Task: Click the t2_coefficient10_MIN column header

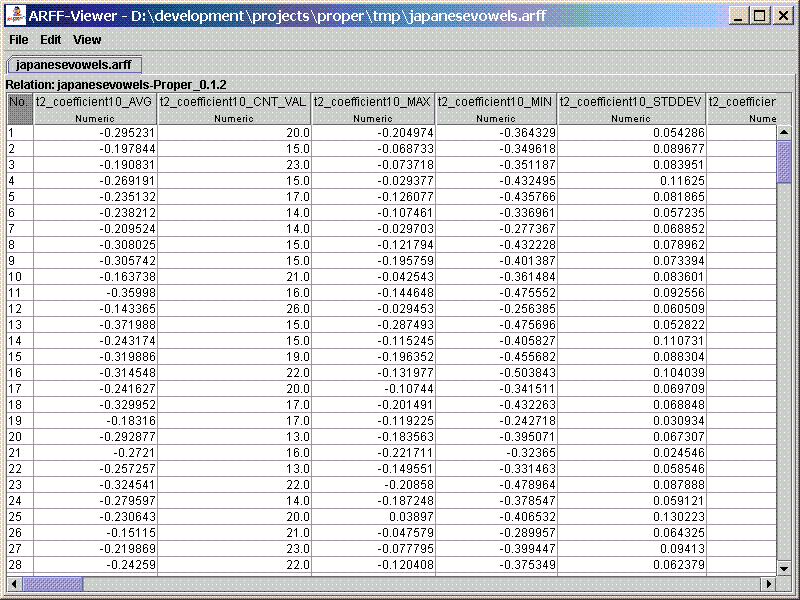Action: point(496,109)
